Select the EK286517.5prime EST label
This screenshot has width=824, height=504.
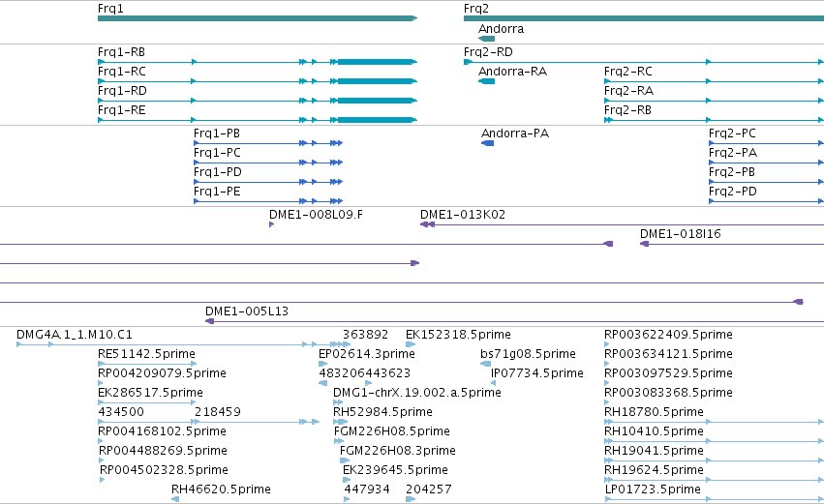pyautogui.click(x=150, y=393)
